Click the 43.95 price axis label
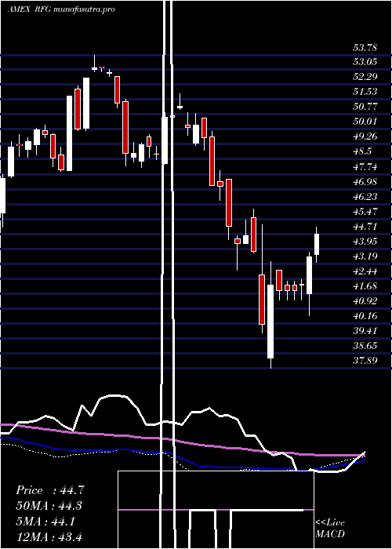This screenshot has height=549, width=392. tap(365, 242)
